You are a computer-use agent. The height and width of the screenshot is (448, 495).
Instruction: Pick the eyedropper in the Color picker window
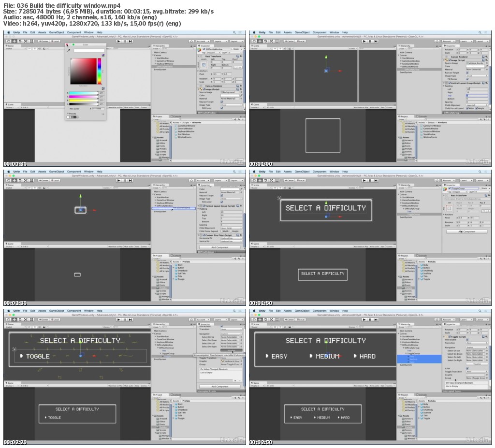tap(69, 50)
